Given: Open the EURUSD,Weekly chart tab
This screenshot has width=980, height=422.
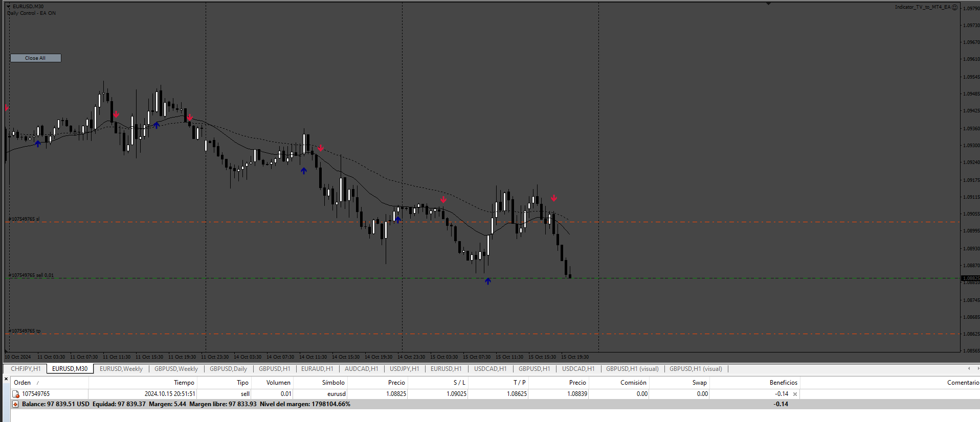Looking at the screenshot, I should (121, 369).
